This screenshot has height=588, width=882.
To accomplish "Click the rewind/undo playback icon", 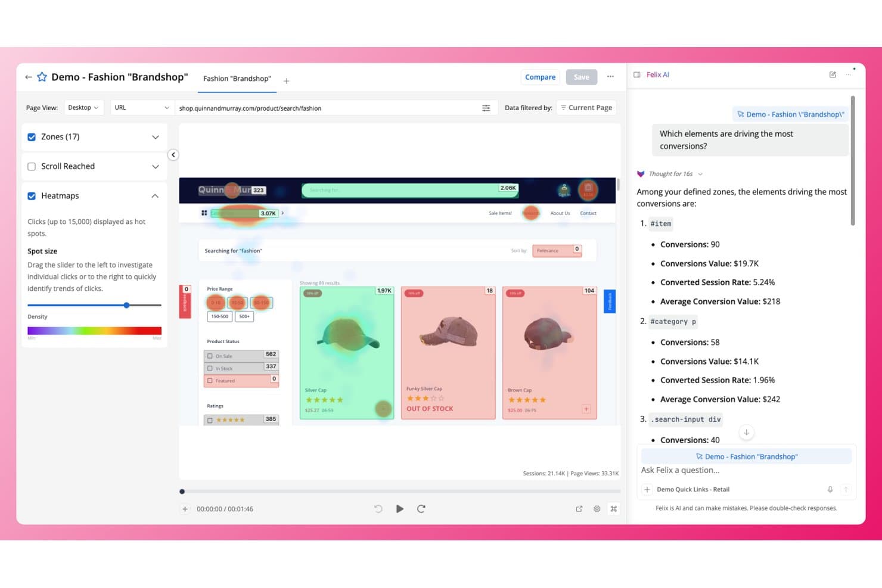I will pos(378,509).
